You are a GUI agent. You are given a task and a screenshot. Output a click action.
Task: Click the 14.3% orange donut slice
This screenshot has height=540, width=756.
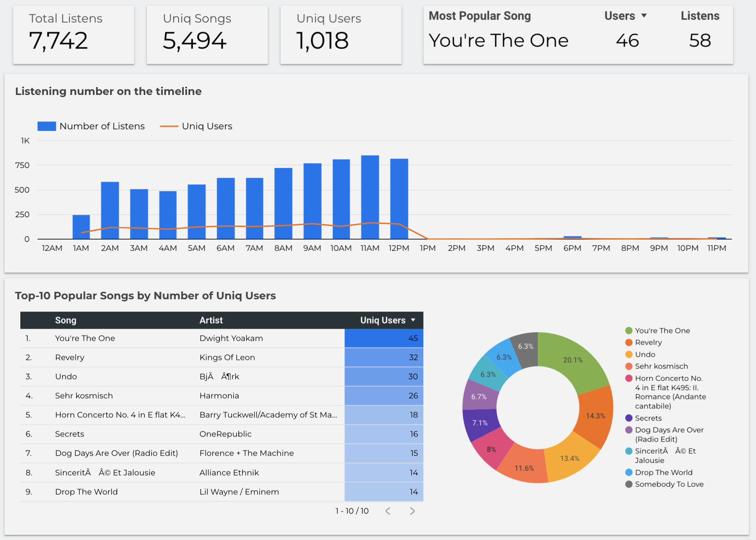tap(596, 416)
